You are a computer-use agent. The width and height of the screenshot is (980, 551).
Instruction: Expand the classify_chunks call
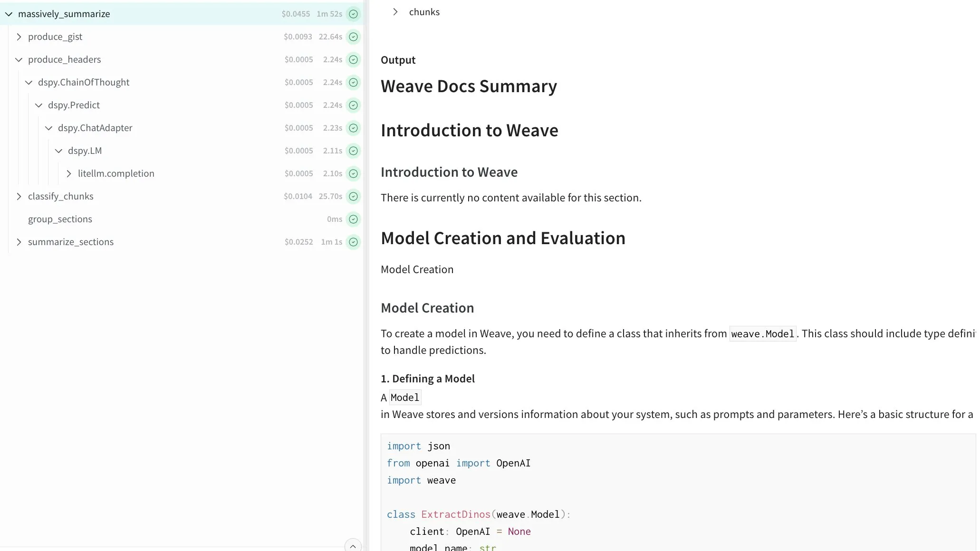pyautogui.click(x=19, y=196)
